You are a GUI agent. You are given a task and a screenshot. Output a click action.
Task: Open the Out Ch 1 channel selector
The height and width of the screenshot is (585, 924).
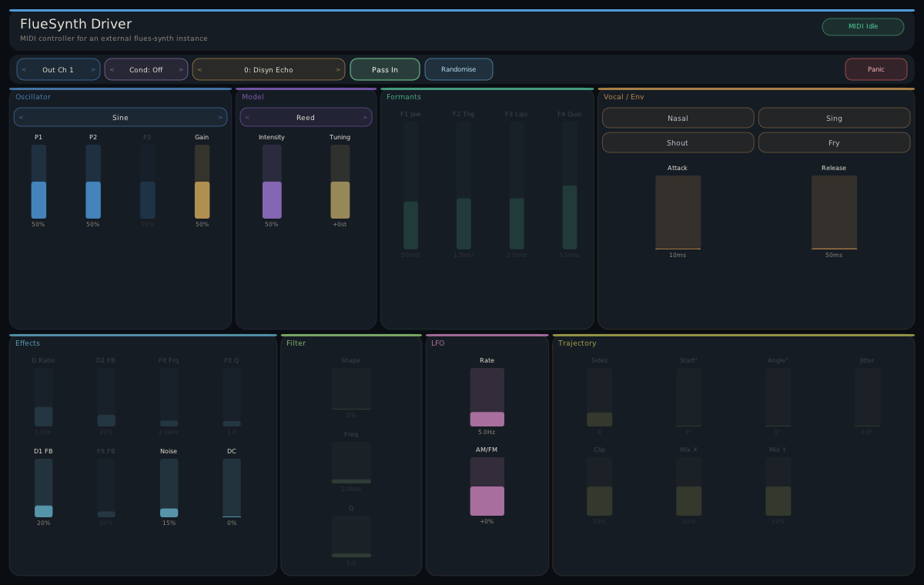pyautogui.click(x=59, y=69)
